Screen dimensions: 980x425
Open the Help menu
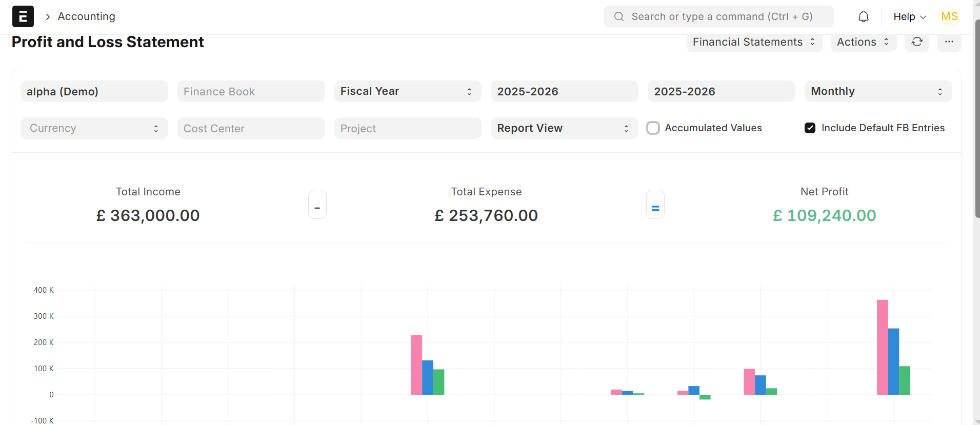coord(909,16)
